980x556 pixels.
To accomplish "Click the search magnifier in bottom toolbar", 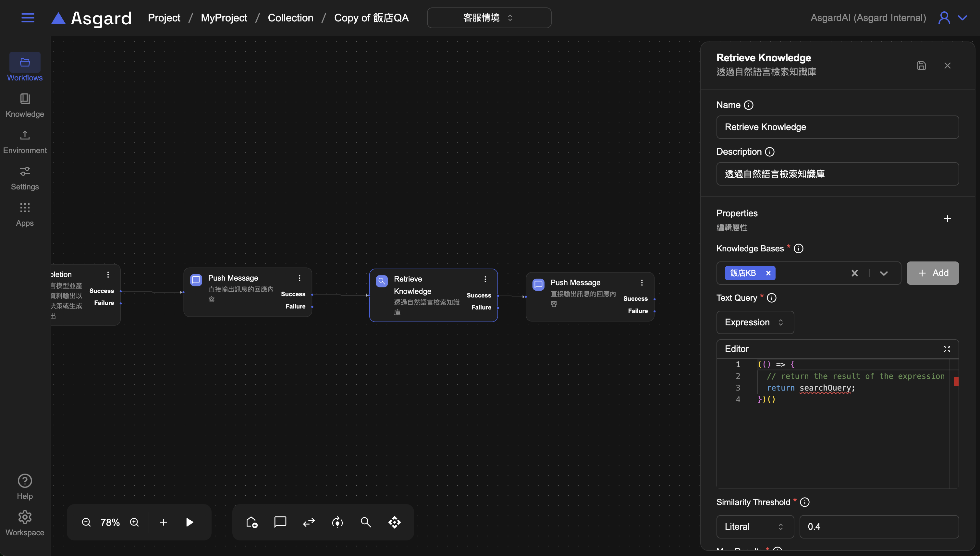I will [365, 522].
